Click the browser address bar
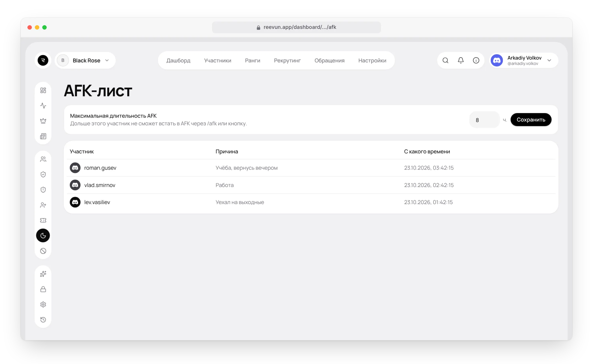The image size is (593, 364). (296, 27)
